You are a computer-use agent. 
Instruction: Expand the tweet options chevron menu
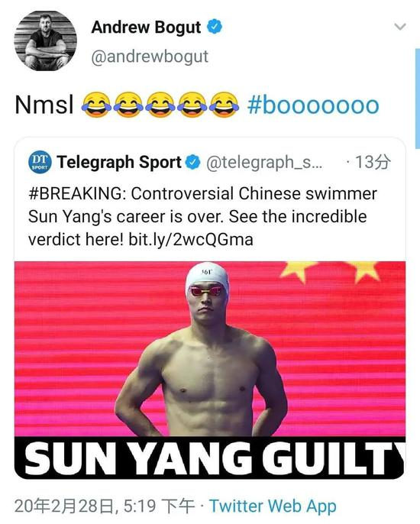[400, 27]
